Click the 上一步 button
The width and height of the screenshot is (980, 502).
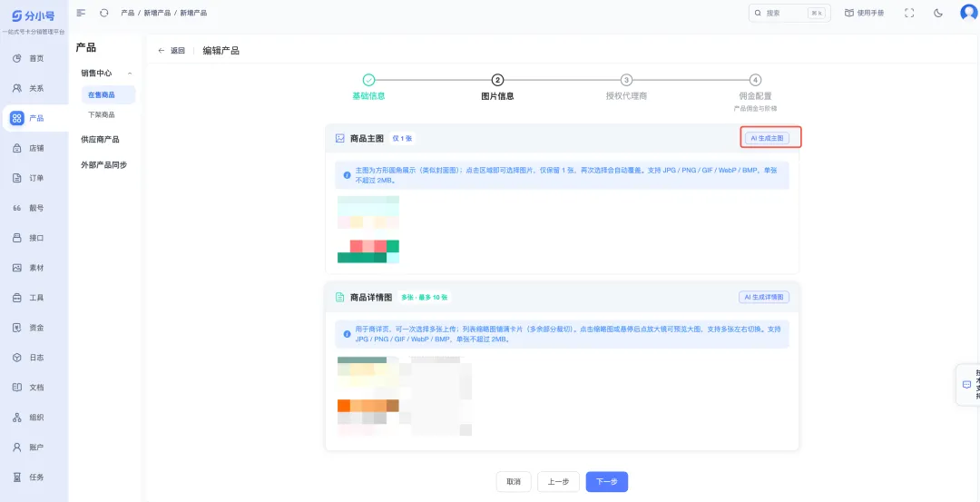click(x=558, y=482)
